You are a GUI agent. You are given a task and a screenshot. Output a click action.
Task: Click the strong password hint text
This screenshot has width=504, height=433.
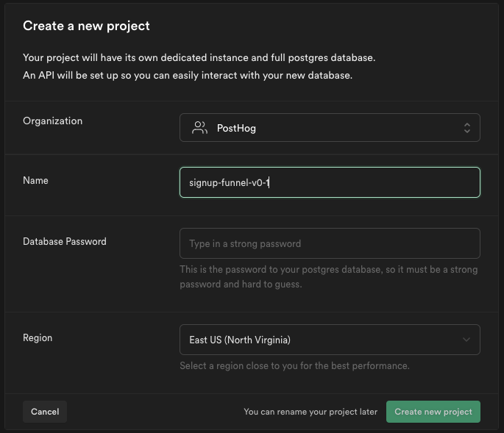328,276
